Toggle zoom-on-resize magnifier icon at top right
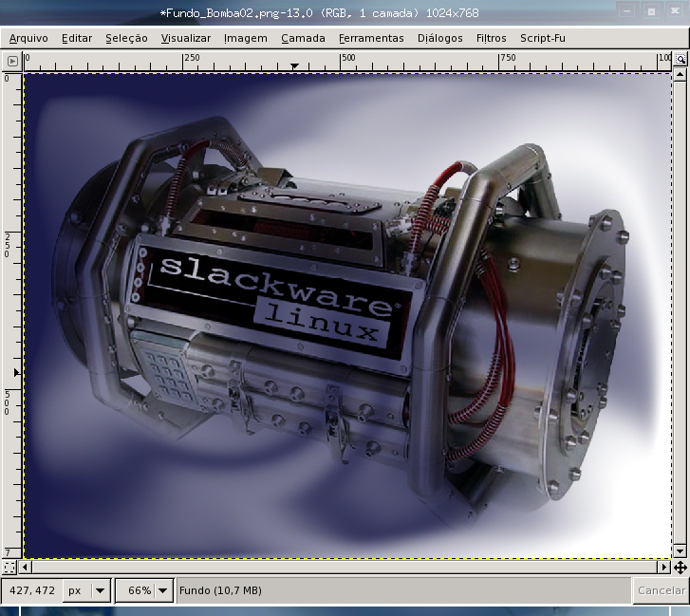This screenshot has height=616, width=690. pyautogui.click(x=681, y=59)
